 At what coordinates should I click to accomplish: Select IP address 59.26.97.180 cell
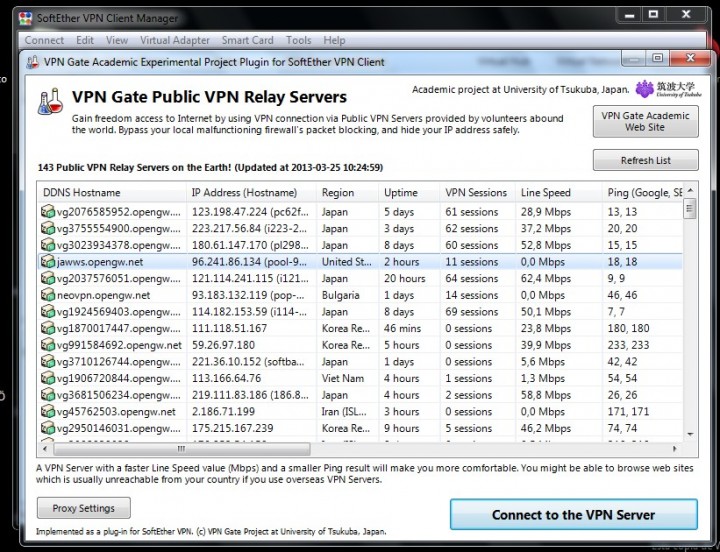click(x=223, y=345)
